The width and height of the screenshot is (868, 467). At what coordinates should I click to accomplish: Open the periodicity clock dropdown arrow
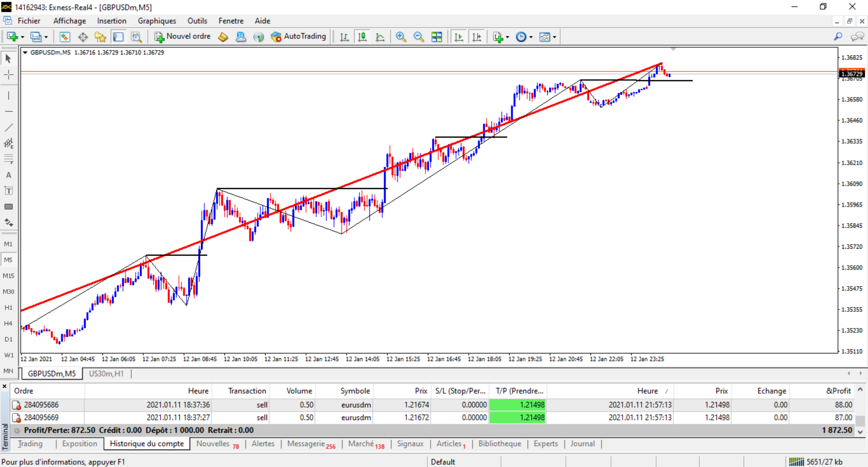point(531,37)
